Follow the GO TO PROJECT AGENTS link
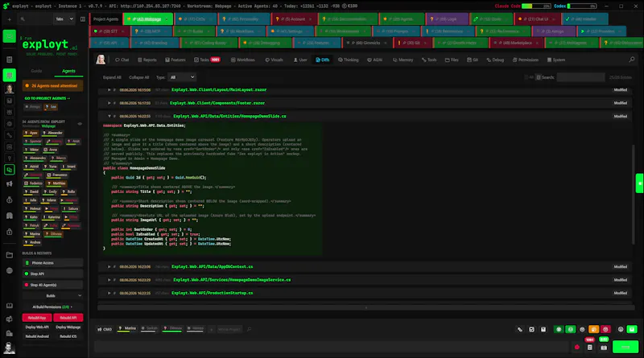The height and width of the screenshot is (358, 644). (47, 98)
